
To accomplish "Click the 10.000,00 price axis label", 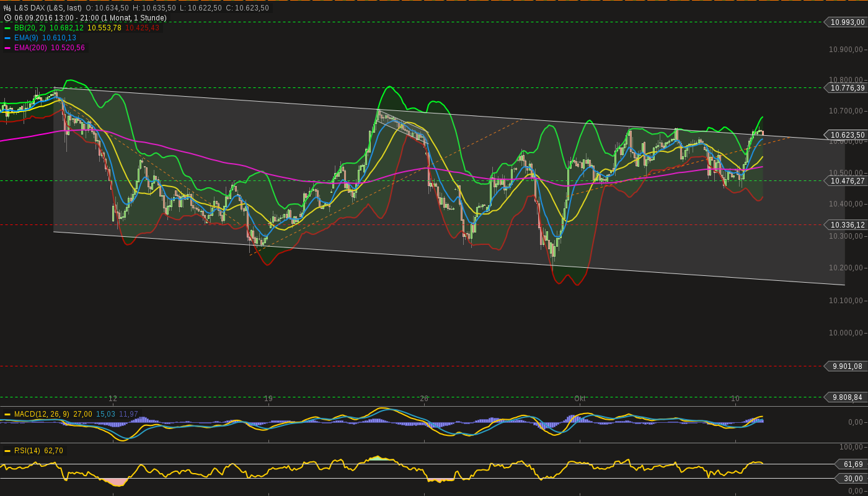I will (x=847, y=333).
